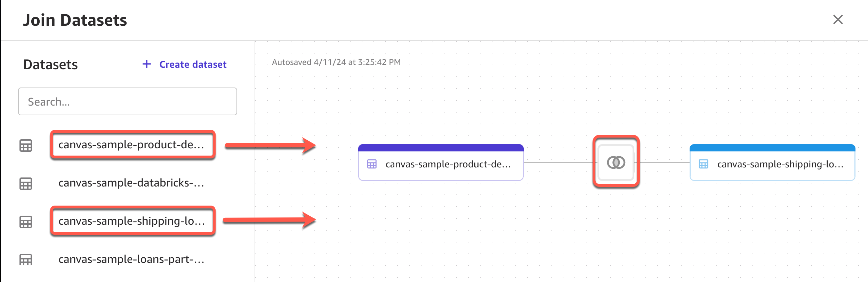Click the purple header bar of product node
This screenshot has width=868, height=282.
441,148
